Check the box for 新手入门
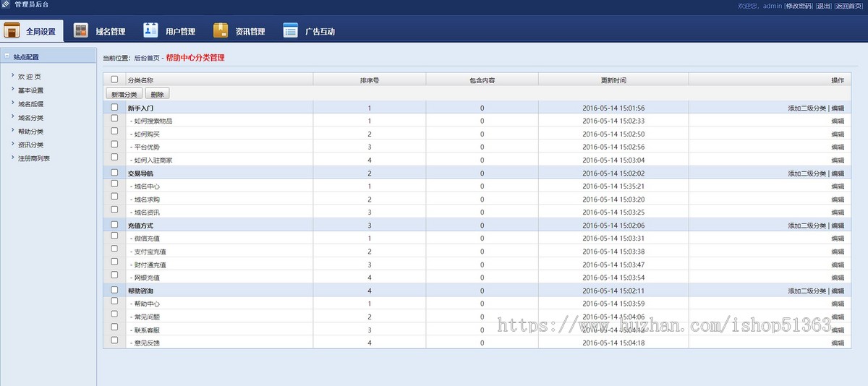 coord(114,107)
